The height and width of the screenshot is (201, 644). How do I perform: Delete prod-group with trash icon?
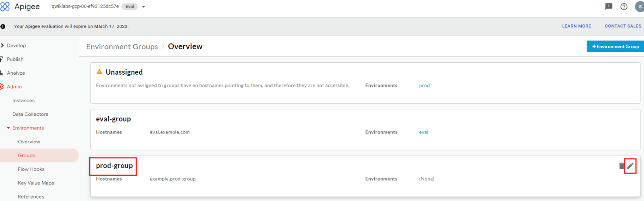(621, 166)
